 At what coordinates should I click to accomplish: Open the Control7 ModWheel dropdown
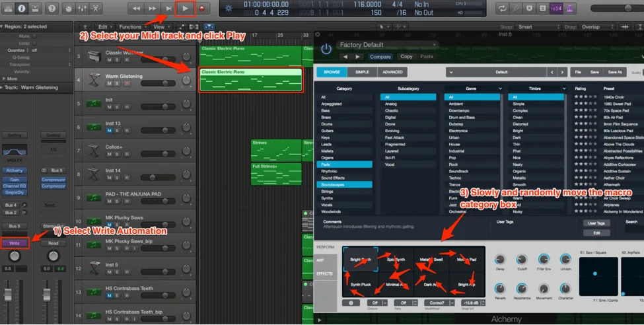tap(439, 303)
